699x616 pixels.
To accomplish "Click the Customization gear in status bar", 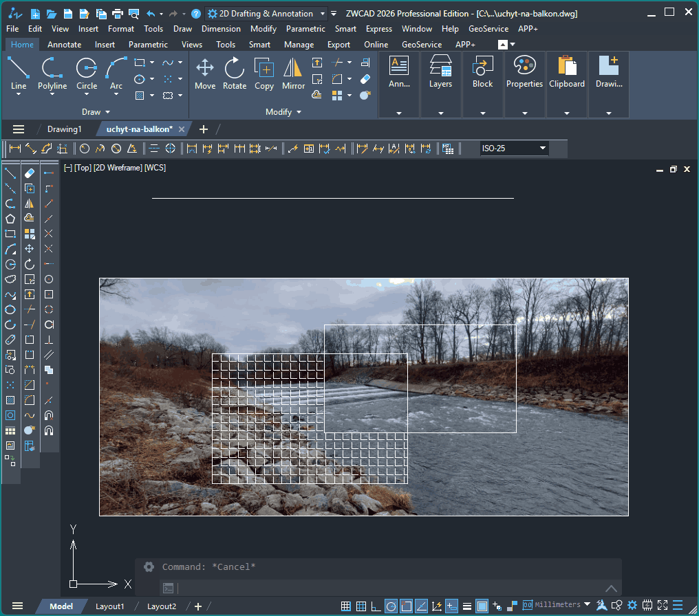I will 632,605.
